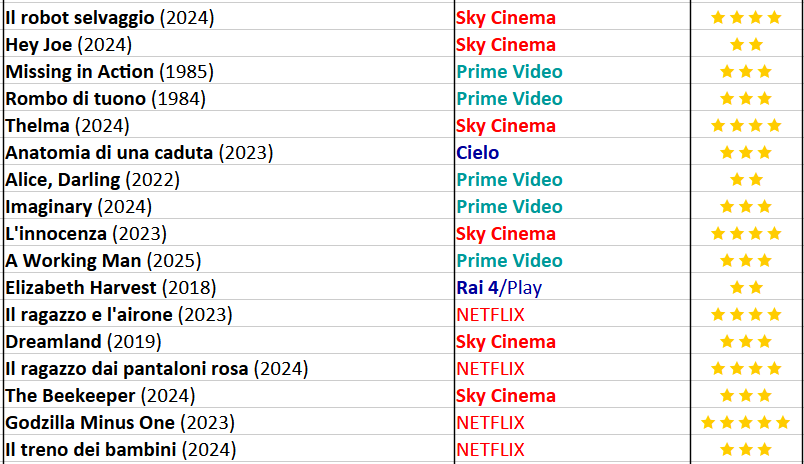Click the 'Imaginary (2024)' title cell

229,206
